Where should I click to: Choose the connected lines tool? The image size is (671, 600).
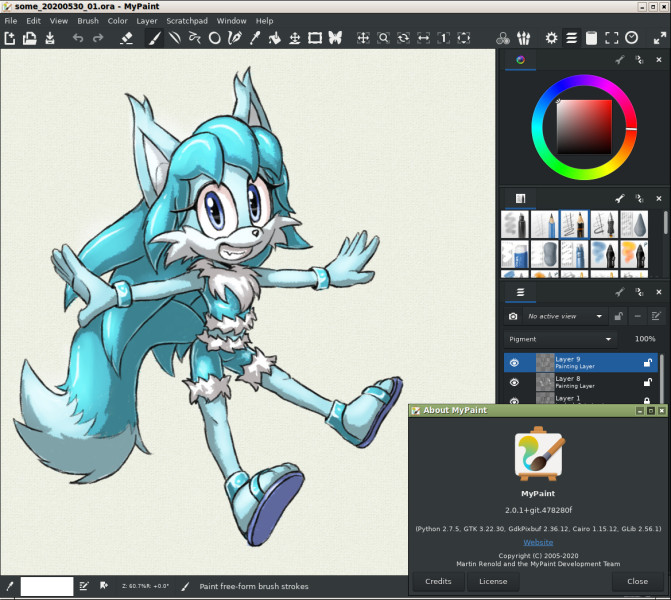[195, 38]
